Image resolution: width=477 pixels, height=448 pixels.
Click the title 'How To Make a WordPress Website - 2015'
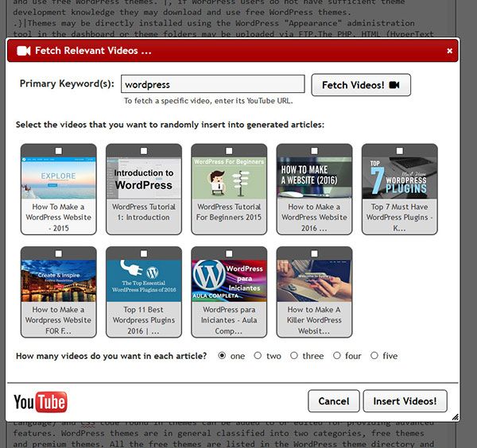point(59,218)
